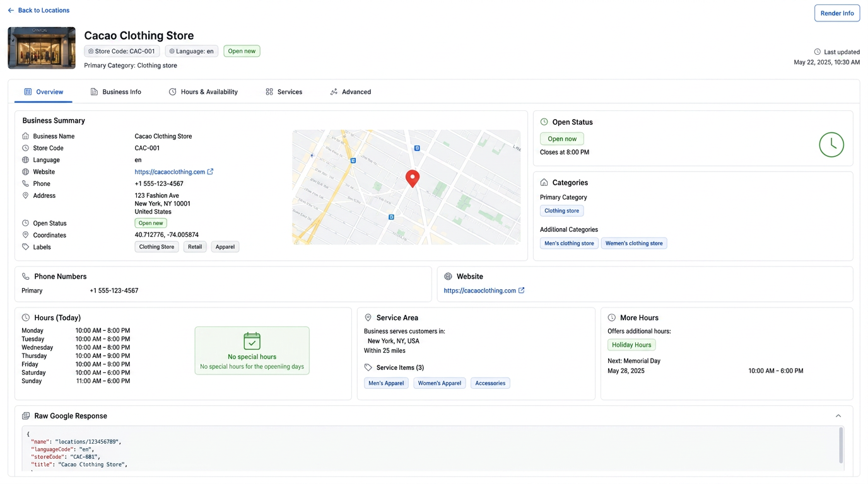
Task: Click the tag icon beside Service Items (3)
Action: click(368, 367)
